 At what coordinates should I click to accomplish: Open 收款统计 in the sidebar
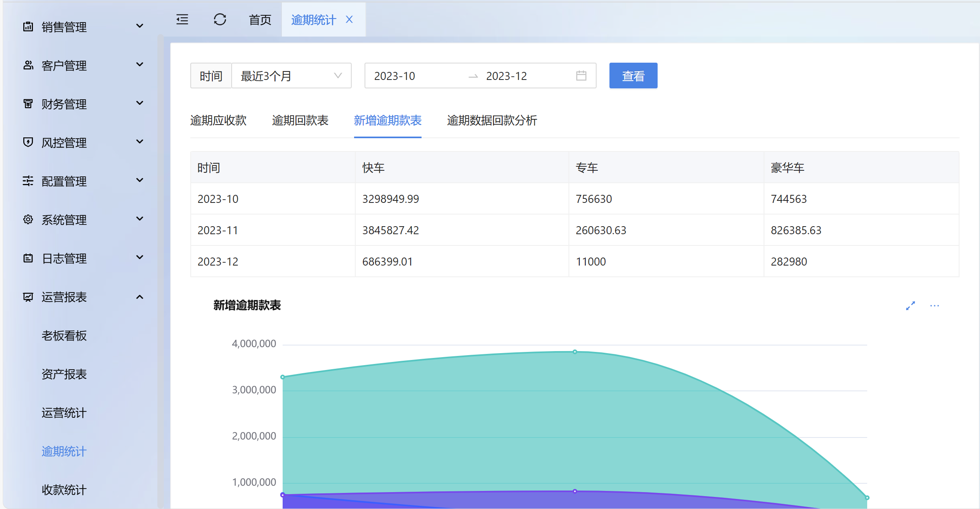click(x=64, y=490)
